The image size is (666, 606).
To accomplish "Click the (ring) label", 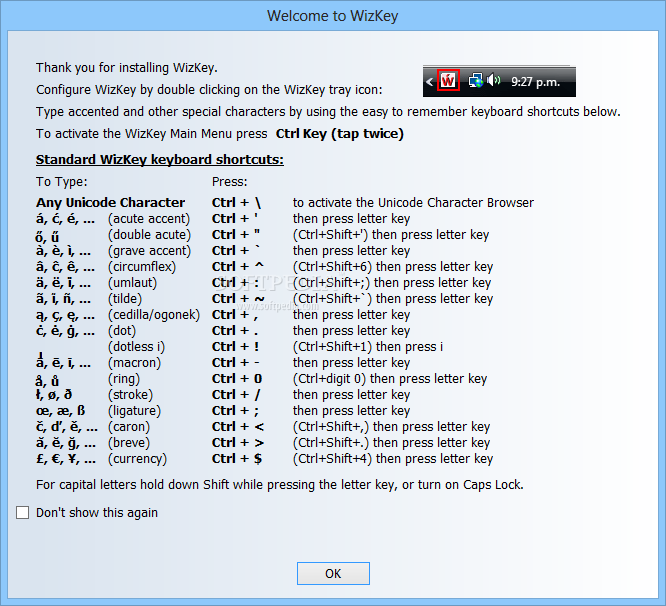I will (x=124, y=379).
